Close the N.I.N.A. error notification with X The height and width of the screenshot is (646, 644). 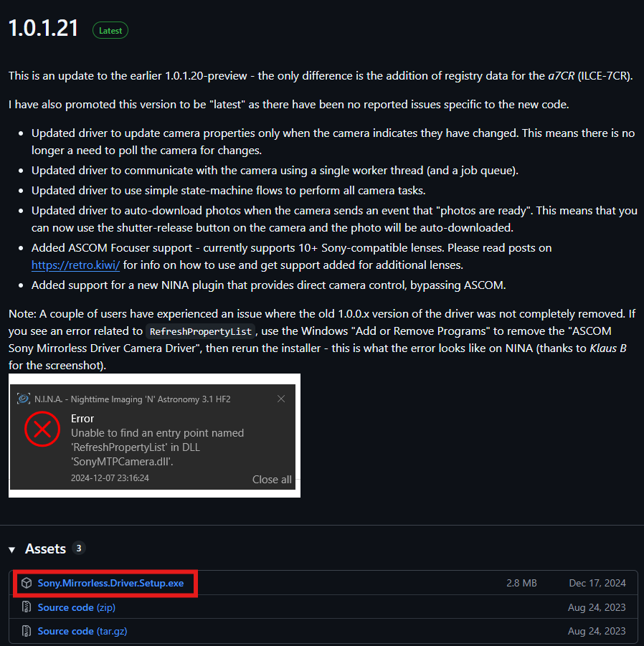281,399
